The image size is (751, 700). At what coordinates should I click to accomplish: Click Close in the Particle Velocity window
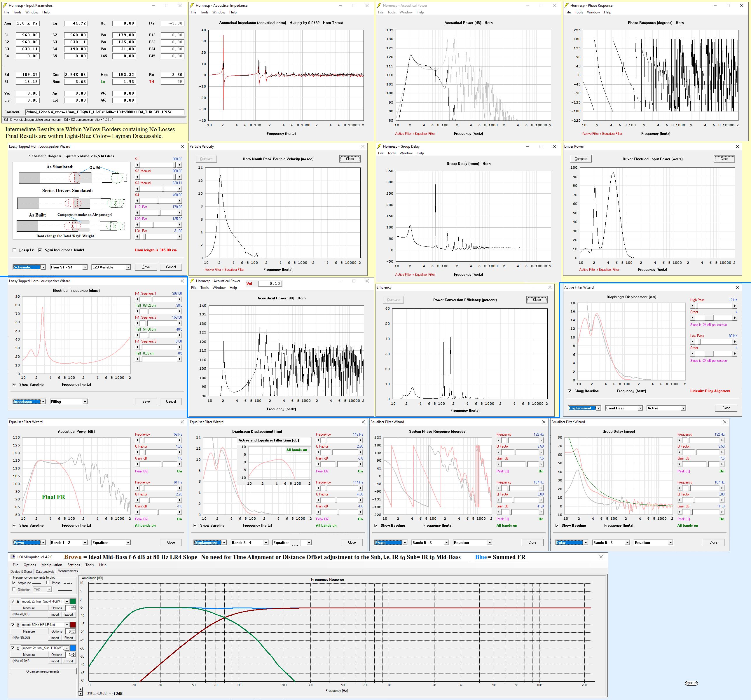click(350, 159)
